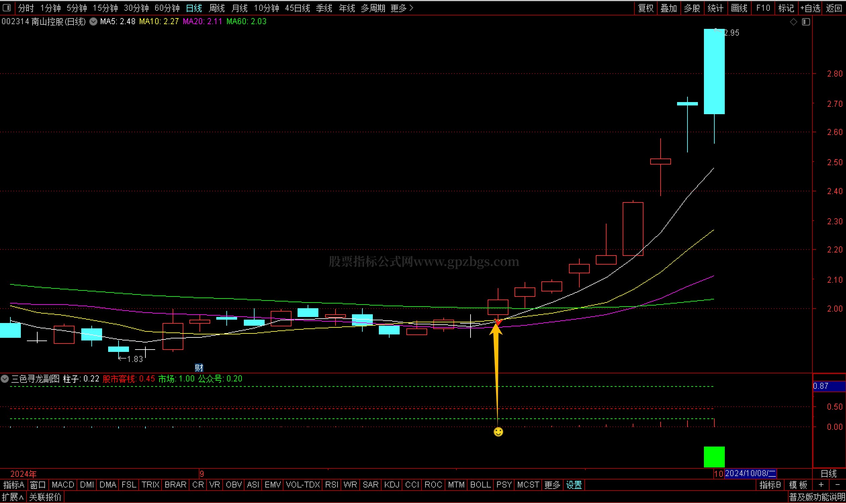This screenshot has width=846, height=504.
Task: Apply the TRIX indicator
Action: (x=150, y=485)
